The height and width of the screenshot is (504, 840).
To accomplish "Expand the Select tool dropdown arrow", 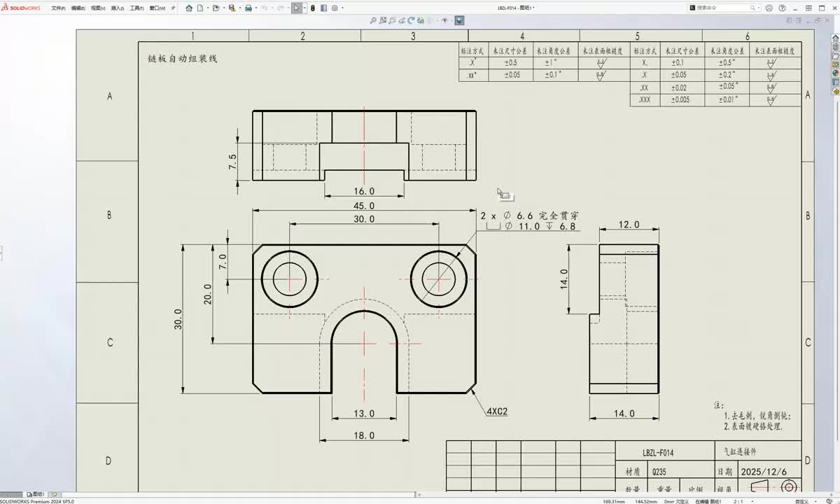I will point(304,8).
